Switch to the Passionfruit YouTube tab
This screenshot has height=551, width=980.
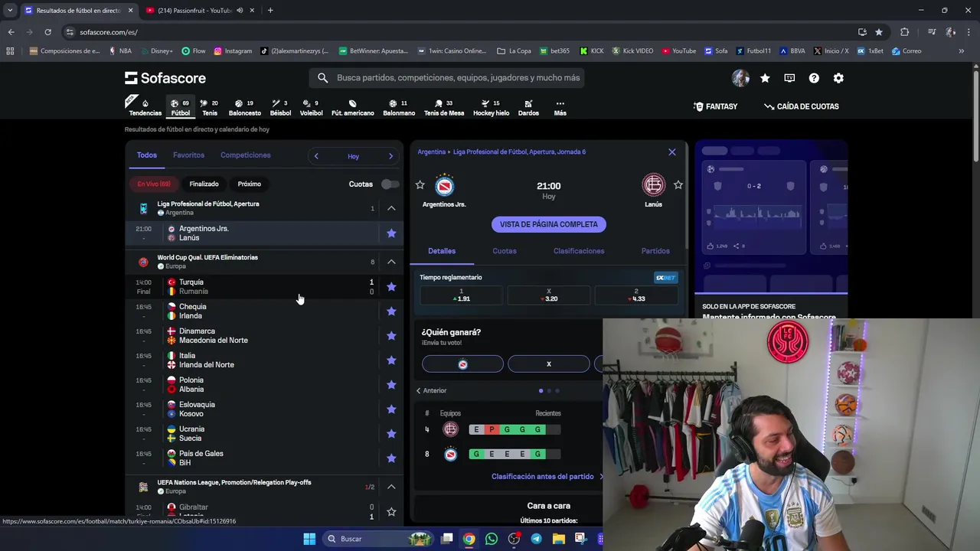pos(195,11)
